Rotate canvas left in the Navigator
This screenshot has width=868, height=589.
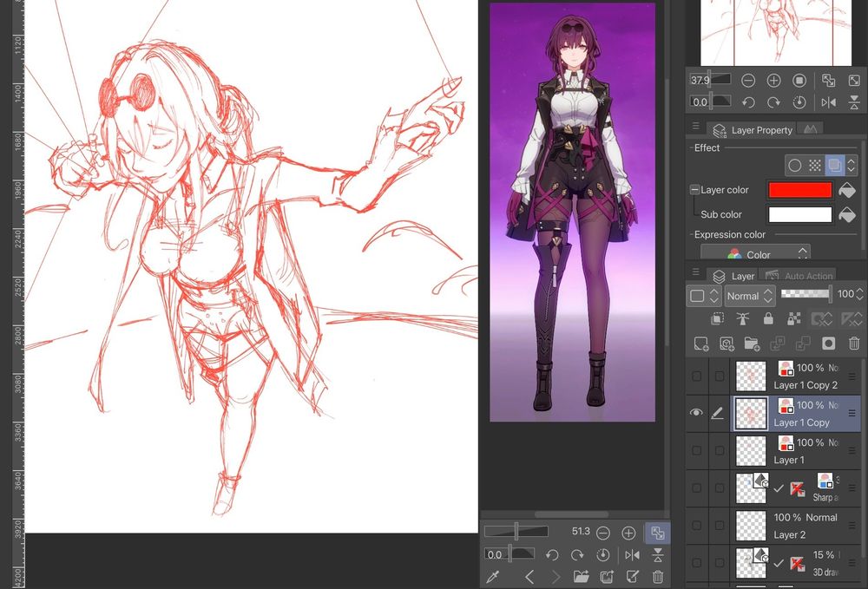tap(748, 102)
